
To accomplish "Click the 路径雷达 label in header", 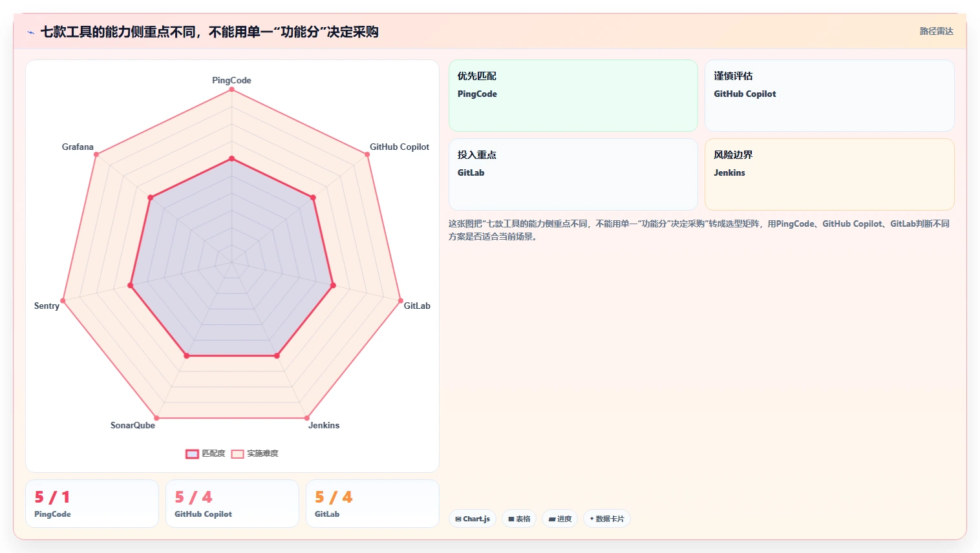I will (936, 31).
